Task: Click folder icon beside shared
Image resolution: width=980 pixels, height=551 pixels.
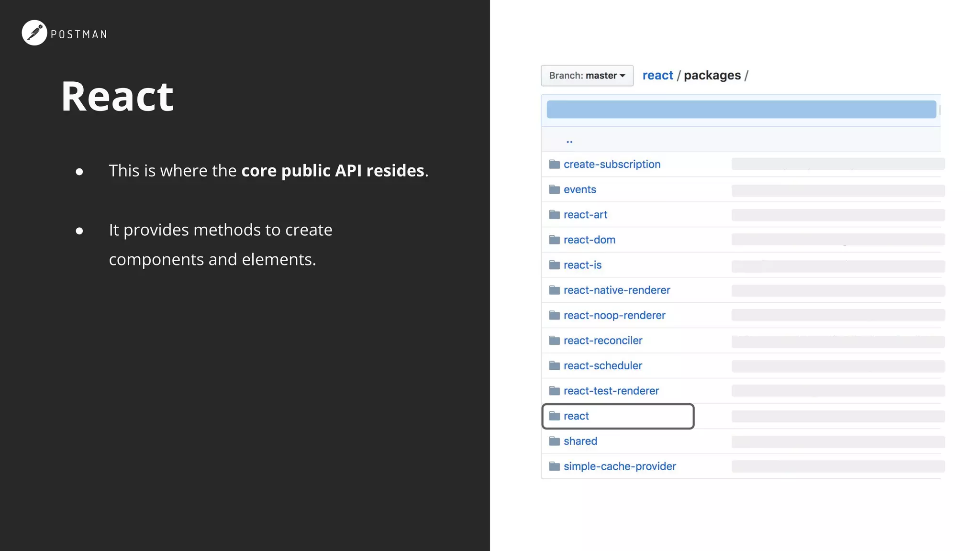Action: point(555,441)
